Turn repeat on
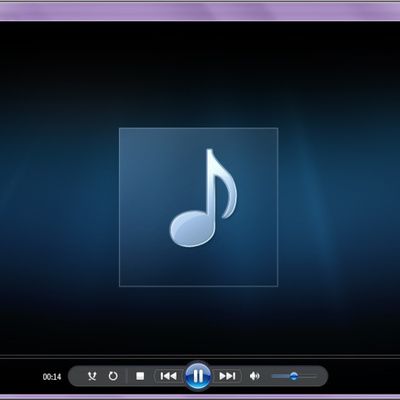 (x=113, y=376)
